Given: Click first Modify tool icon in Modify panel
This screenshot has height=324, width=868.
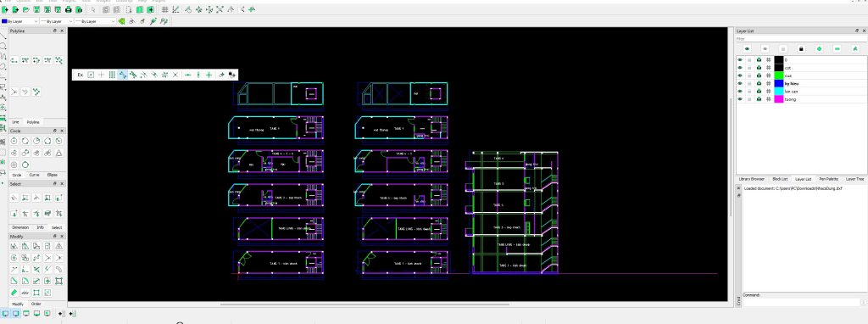Looking at the screenshot, I should click(x=14, y=246).
